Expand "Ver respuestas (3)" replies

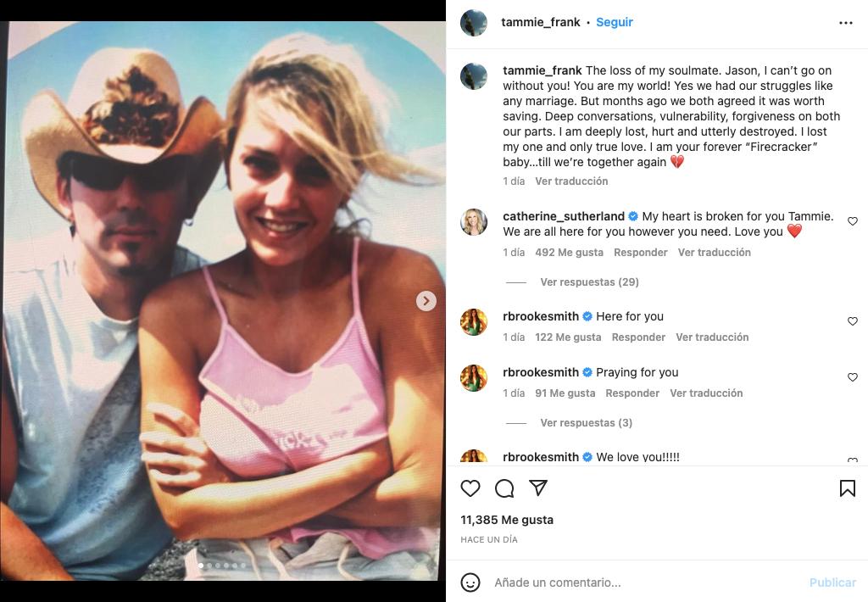[x=586, y=423]
